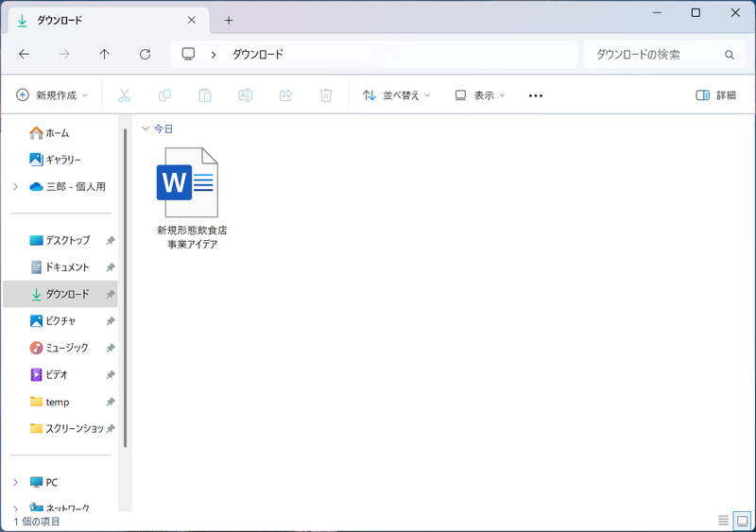Viewport: 756px width, 532px height.
Task: Open ホーム in the navigation pane
Action: (49, 132)
